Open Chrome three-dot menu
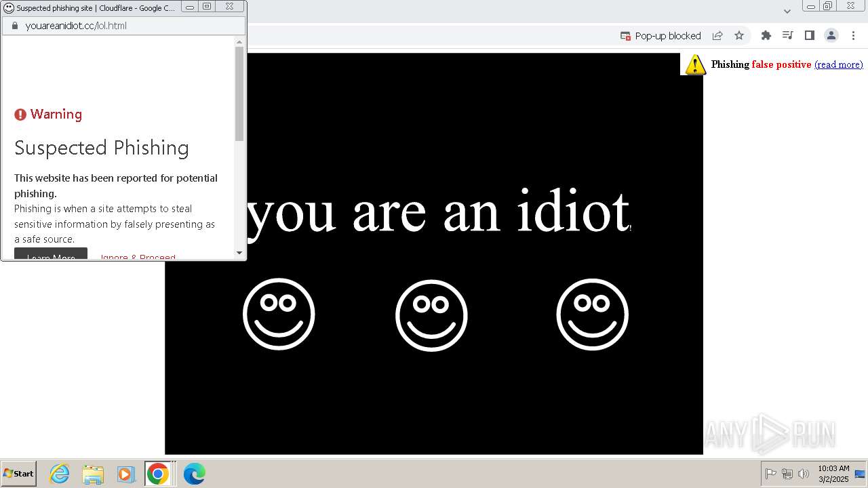Viewport: 868px width, 488px height. [x=853, y=36]
